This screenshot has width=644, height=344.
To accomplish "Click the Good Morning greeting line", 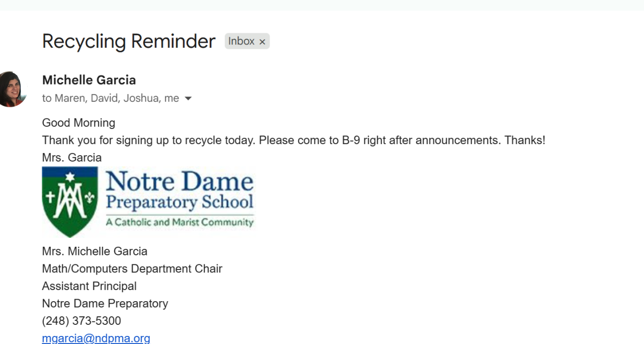I will point(78,123).
